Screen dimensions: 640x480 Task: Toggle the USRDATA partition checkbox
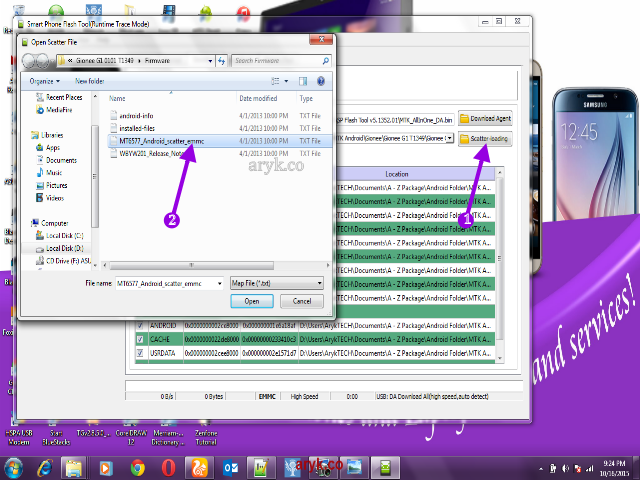click(140, 353)
